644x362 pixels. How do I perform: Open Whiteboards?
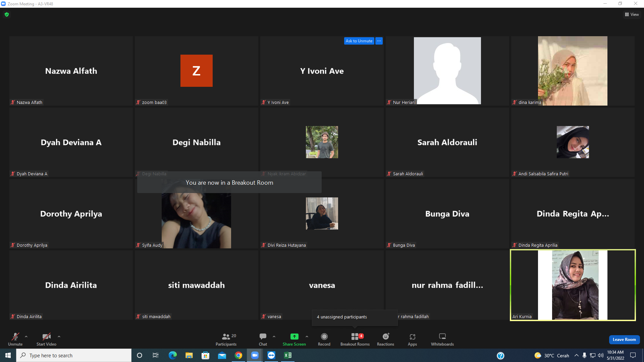click(x=442, y=339)
